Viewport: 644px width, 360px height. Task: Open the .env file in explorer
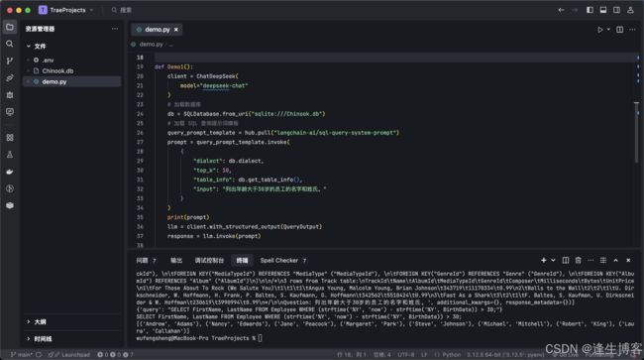[x=72, y=60]
